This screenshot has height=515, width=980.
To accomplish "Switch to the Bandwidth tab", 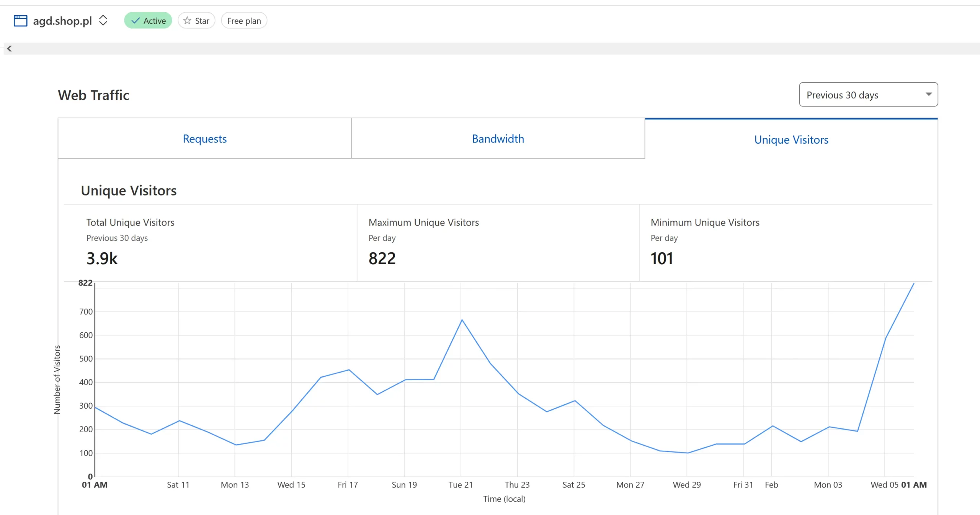I will 498,139.
